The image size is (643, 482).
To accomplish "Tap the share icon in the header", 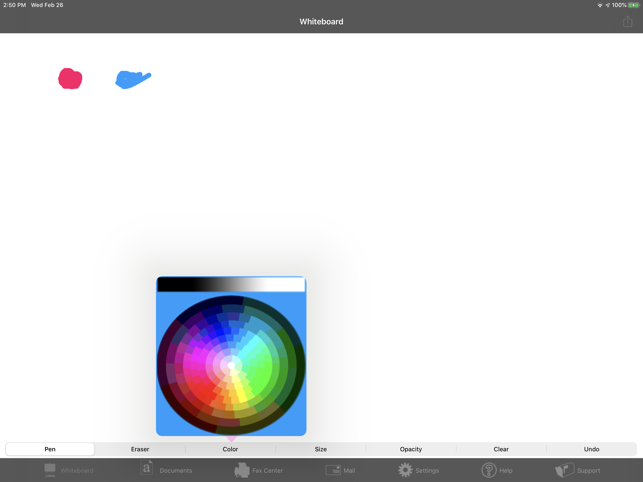I will pyautogui.click(x=627, y=21).
